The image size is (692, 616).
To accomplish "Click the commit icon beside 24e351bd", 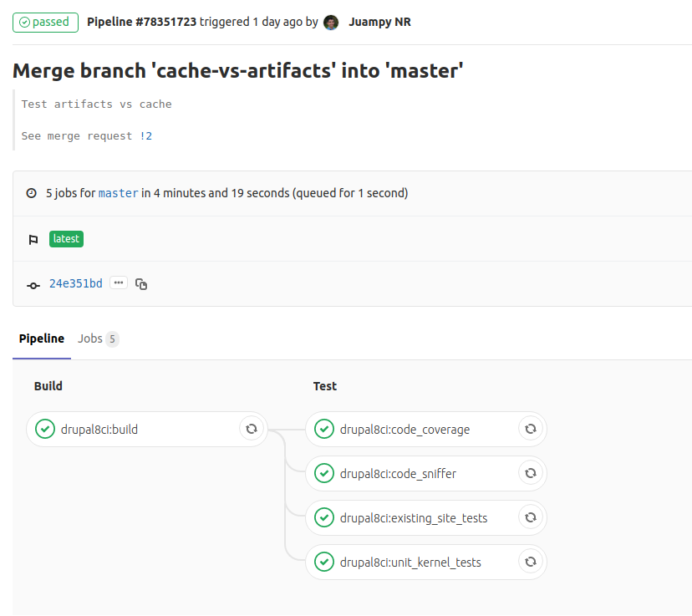I will coord(33,286).
